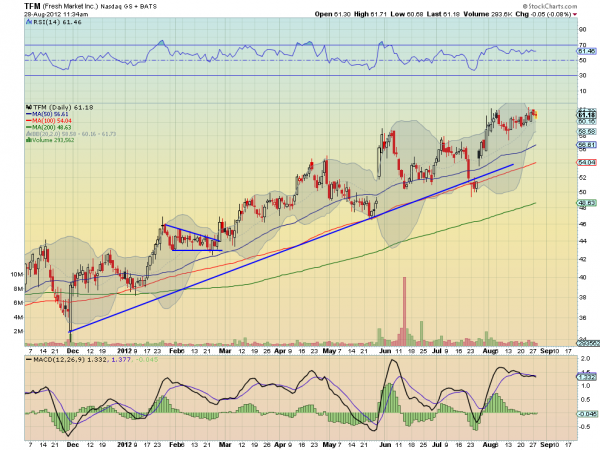This screenshot has width=600, height=450.
Task: Click the green MA(200) line swatch
Action: (x=29, y=127)
